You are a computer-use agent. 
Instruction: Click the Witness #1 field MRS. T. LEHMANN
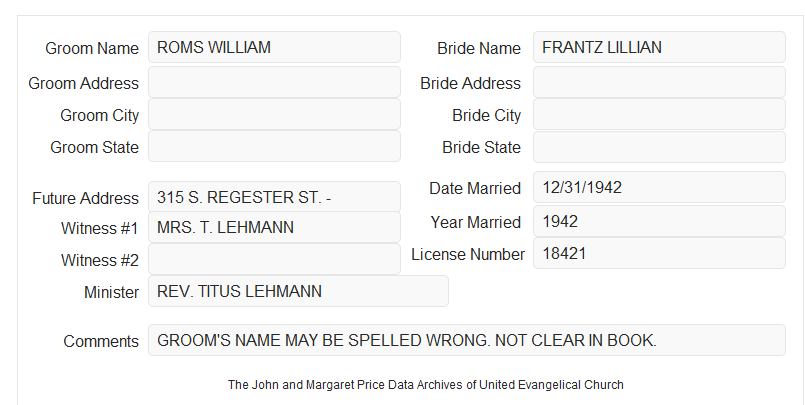(x=274, y=227)
